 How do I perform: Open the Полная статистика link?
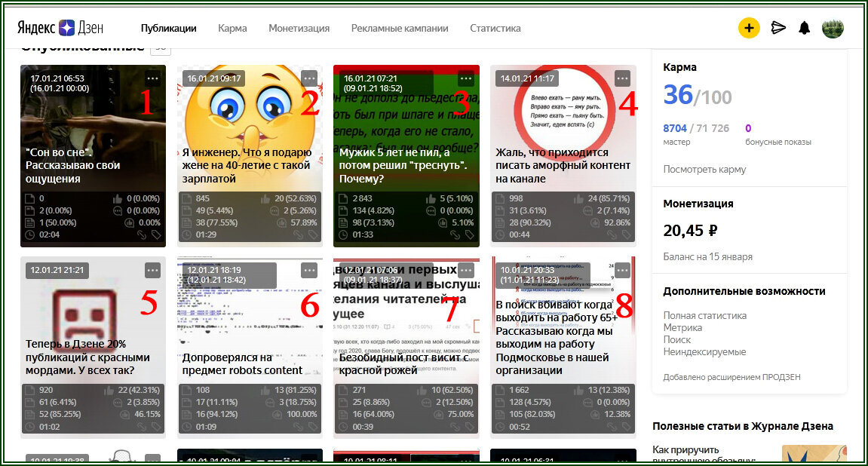coord(704,315)
